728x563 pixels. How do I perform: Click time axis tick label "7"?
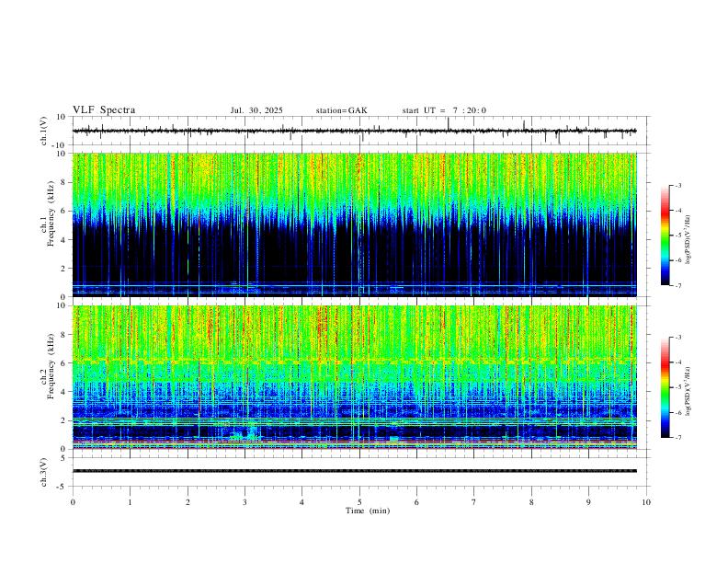point(474,502)
